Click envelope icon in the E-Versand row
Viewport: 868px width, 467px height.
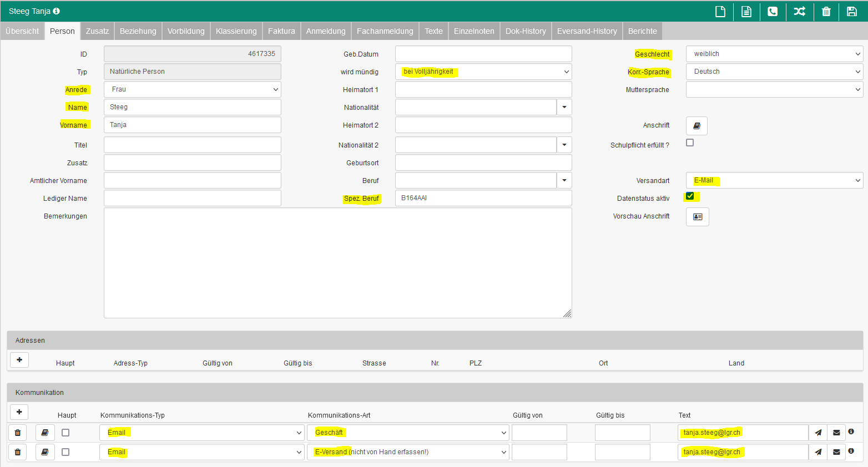(836, 452)
